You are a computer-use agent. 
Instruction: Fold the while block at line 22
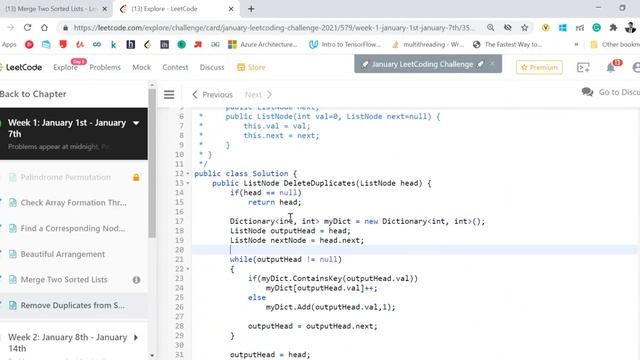[x=188, y=269]
